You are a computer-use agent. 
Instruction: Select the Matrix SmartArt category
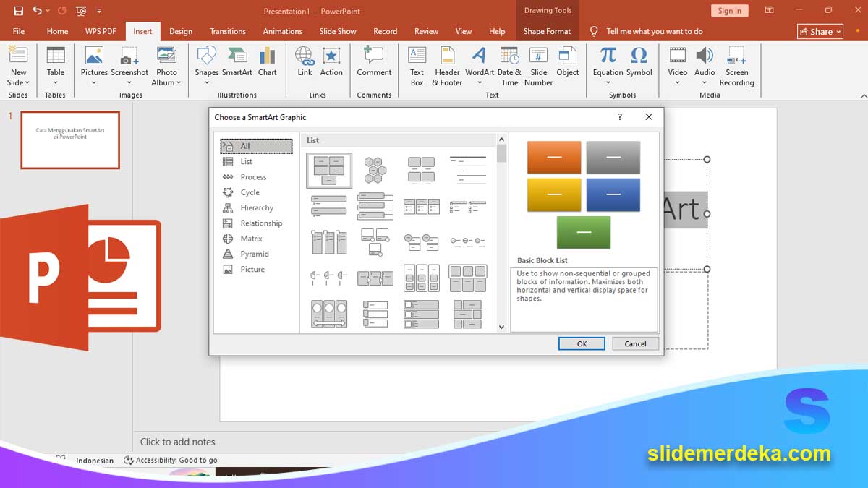pos(256,239)
